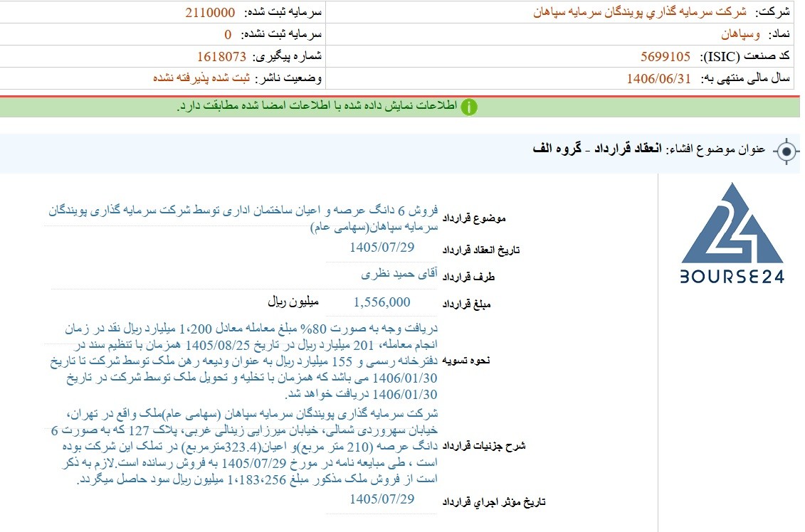
Task: Select contract subject text فروش 6 دانگ عرصه
Action: point(243,218)
